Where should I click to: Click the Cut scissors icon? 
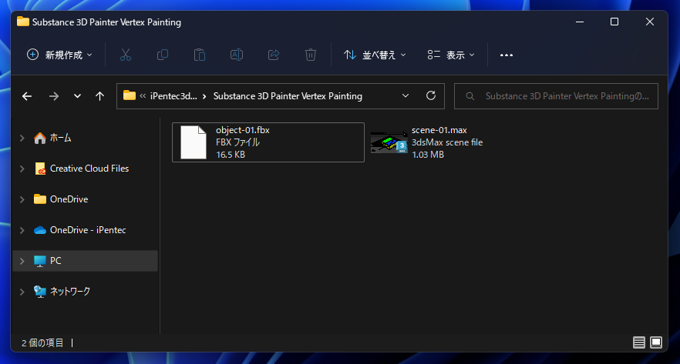pos(125,55)
